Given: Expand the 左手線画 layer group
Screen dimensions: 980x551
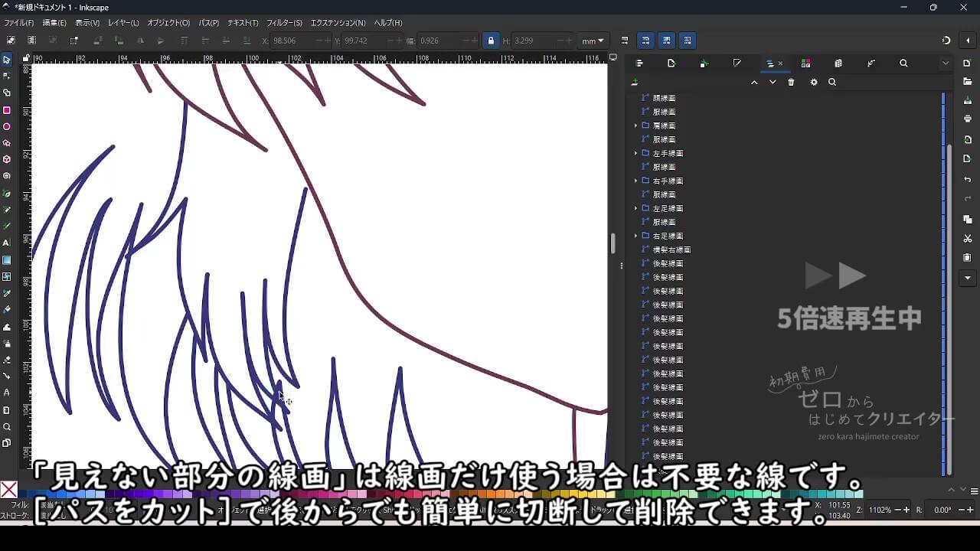Looking at the screenshot, I should pos(635,153).
